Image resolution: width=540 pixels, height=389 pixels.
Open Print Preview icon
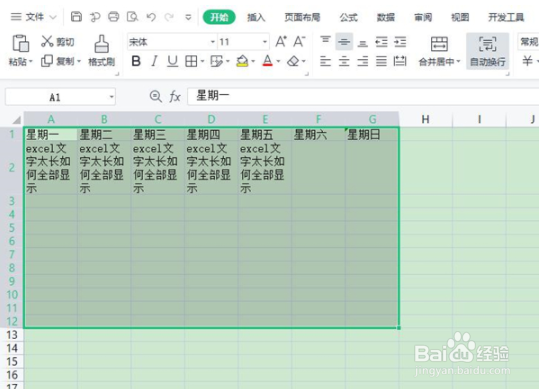[x=132, y=17]
